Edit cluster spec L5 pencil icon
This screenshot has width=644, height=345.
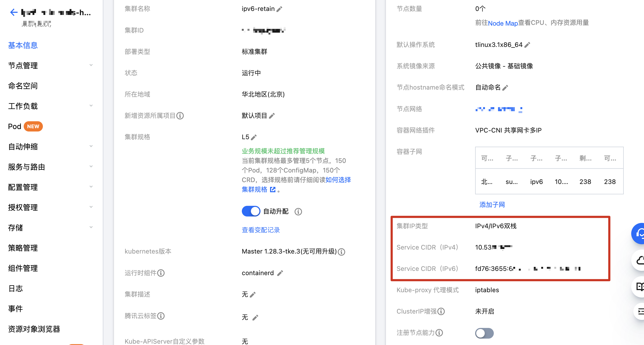pos(254,137)
